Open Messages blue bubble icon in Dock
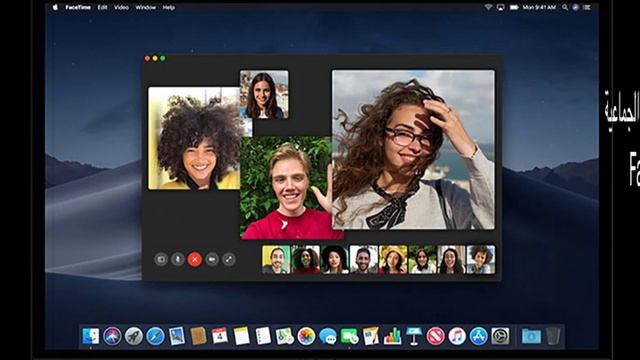The width and height of the screenshot is (640, 360). [328, 336]
